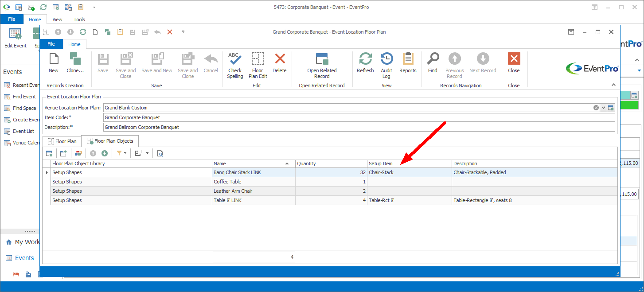Click the Chair-Stackable, Padded description cell
Image resolution: width=644 pixels, height=292 pixels.
pyautogui.click(x=535, y=172)
